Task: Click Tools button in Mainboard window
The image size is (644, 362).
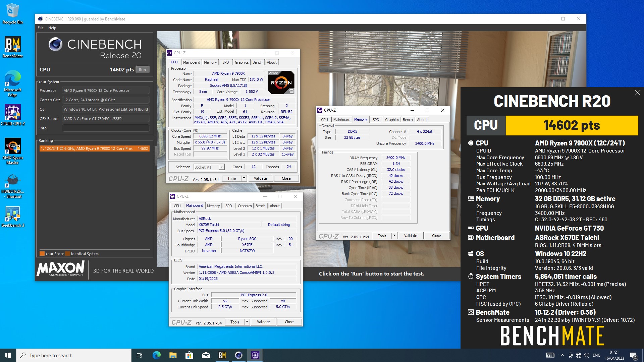Action: pyautogui.click(x=235, y=322)
